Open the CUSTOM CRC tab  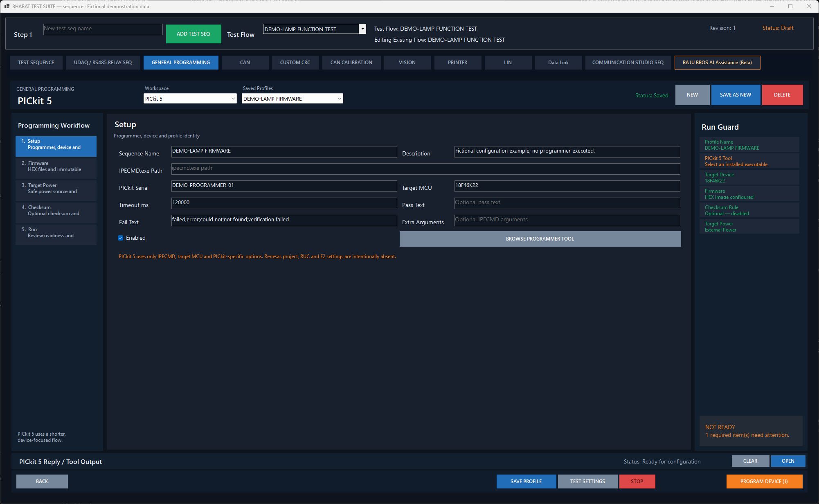coord(295,63)
